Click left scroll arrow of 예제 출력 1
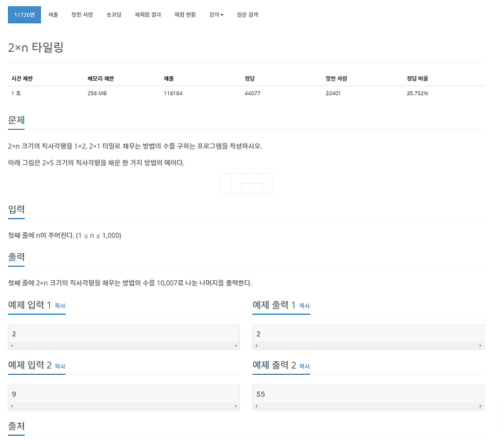Viewport: 504px width, 444px height. click(x=256, y=346)
